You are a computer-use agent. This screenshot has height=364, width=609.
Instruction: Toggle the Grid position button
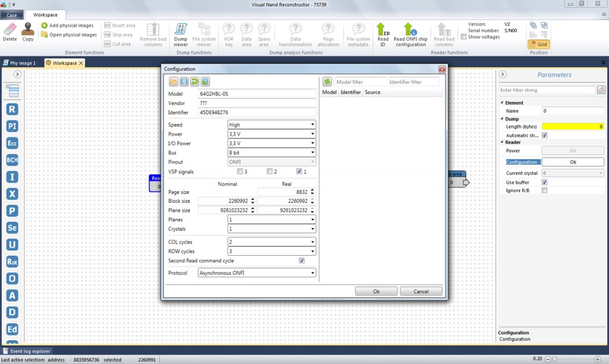[538, 44]
